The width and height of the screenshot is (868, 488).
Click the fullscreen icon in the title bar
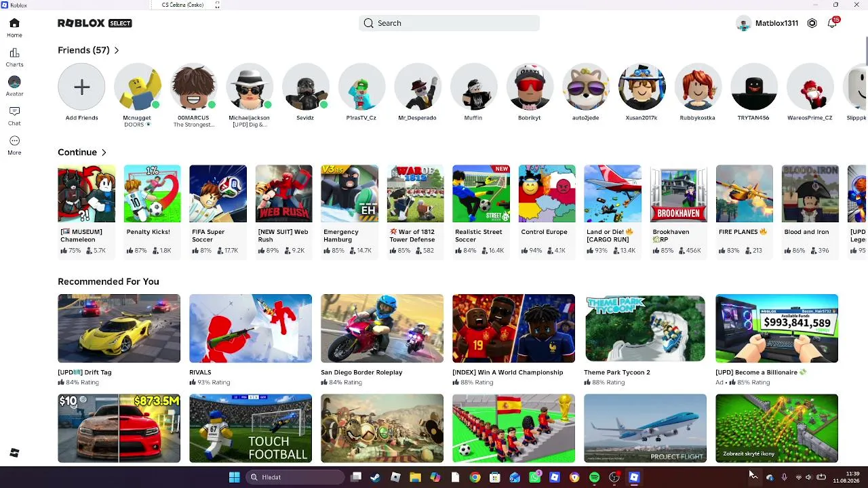[218, 5]
